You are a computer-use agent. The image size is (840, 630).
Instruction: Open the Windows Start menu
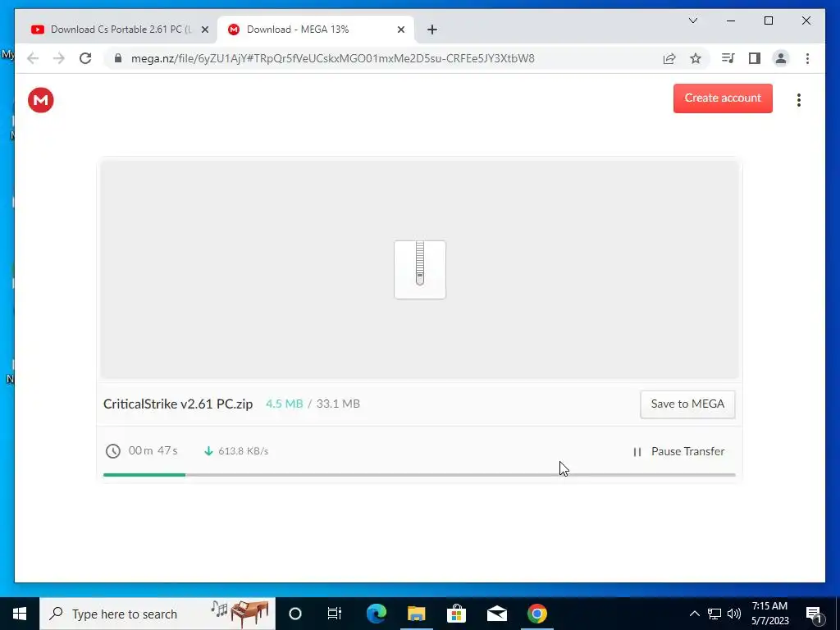[x=20, y=614]
